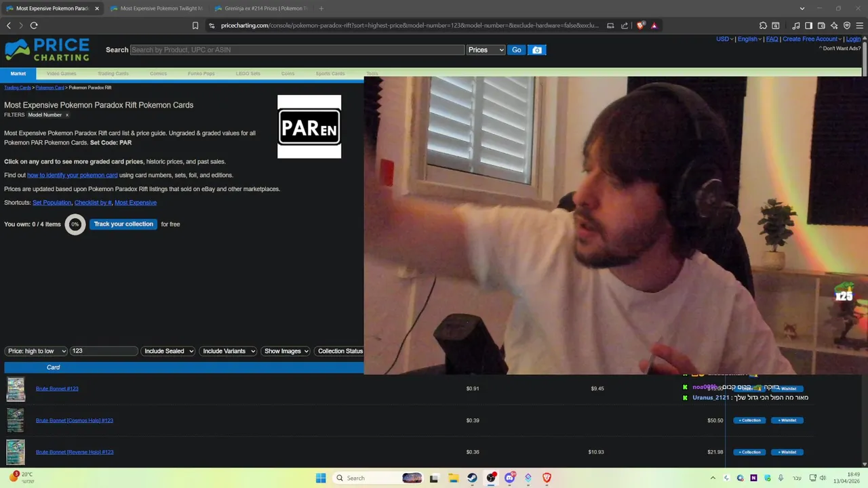The height and width of the screenshot is (488, 868).
Task: Open the Search Type 'Prices' dropdown
Action: (x=486, y=50)
